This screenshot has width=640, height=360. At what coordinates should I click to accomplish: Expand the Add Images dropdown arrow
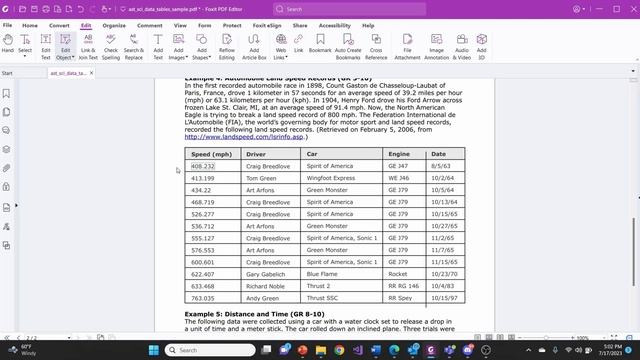187,58
